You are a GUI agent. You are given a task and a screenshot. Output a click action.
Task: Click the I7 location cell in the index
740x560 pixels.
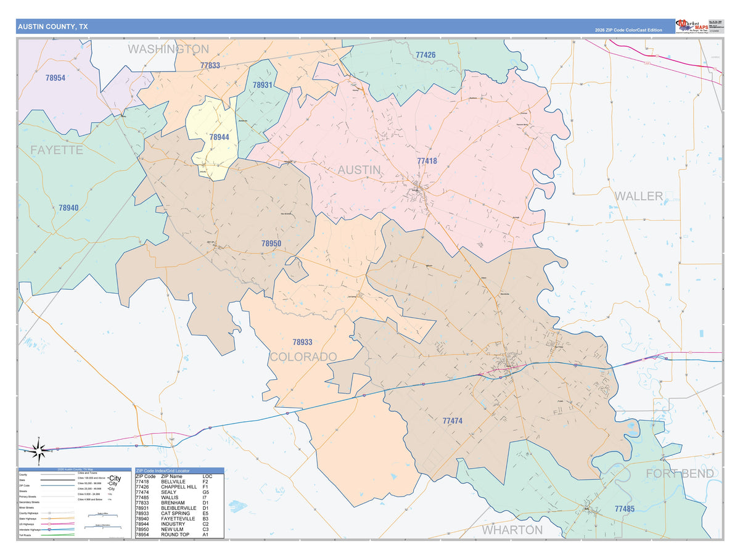coord(205,499)
